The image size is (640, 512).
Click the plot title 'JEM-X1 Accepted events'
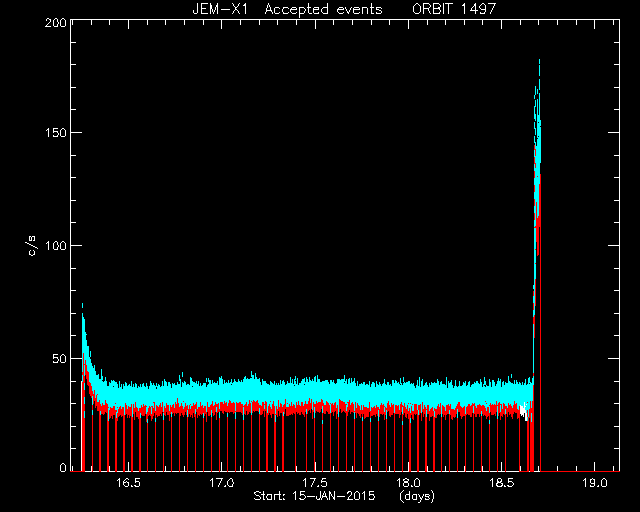[x=287, y=9]
